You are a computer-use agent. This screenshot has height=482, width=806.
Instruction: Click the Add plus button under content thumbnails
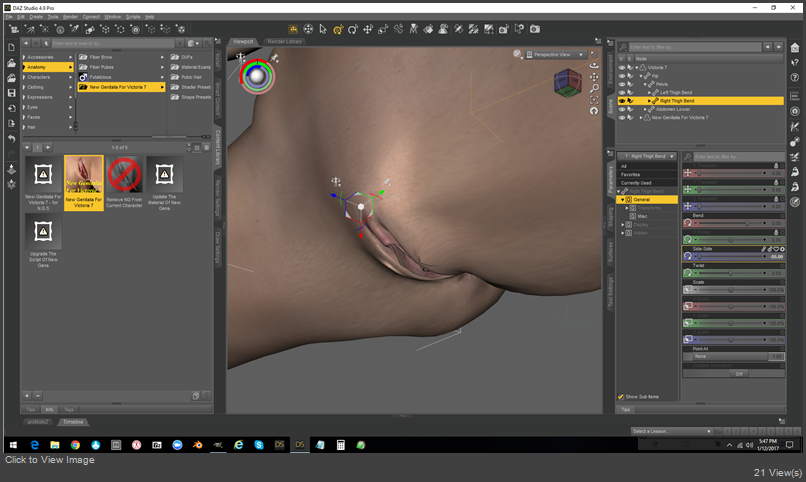coord(27,396)
